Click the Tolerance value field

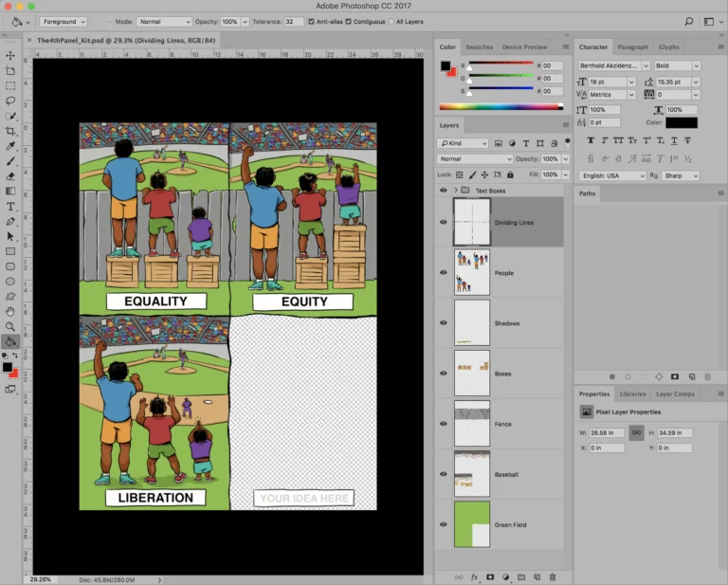coord(294,22)
